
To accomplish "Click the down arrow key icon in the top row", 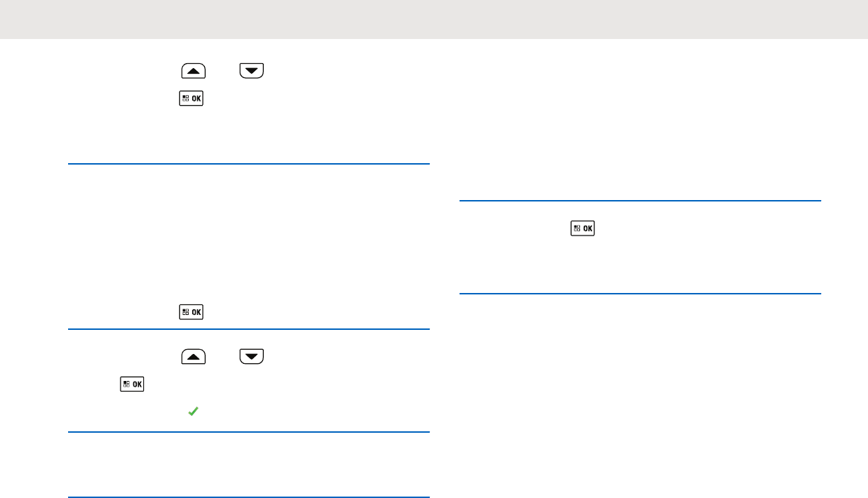I will point(251,70).
